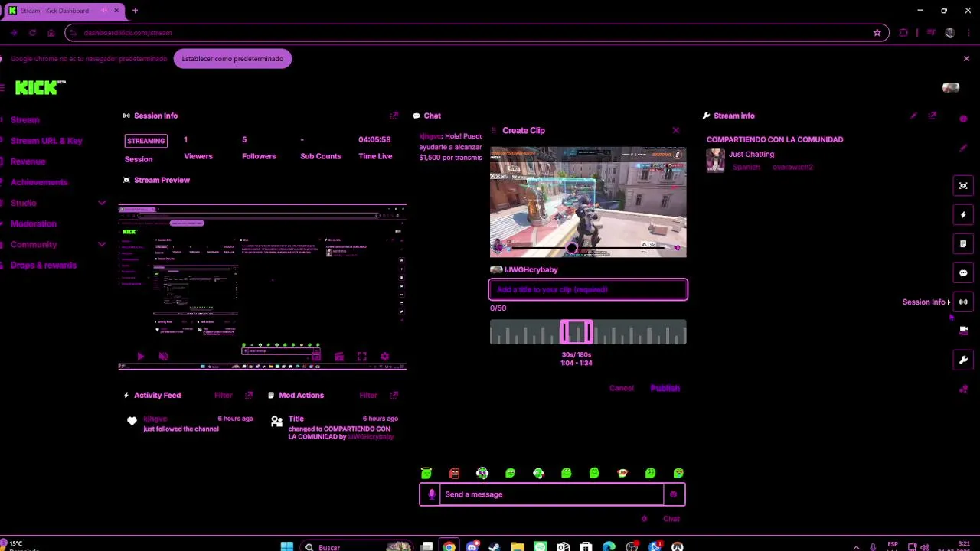
Task: Open the wrench Stream Info sidebar icon
Action: [963, 360]
